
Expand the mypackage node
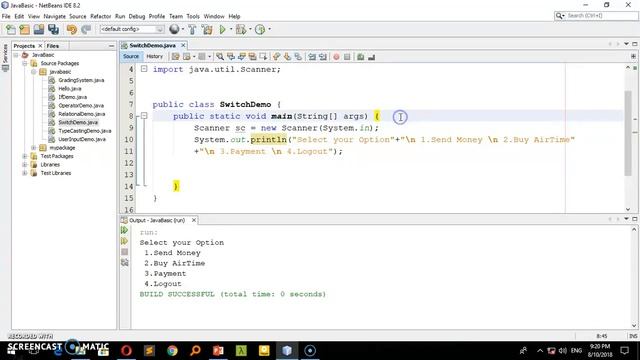34,148
